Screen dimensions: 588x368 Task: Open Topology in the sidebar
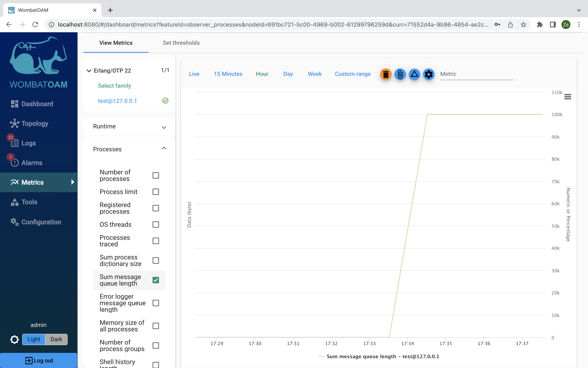[x=29, y=123]
